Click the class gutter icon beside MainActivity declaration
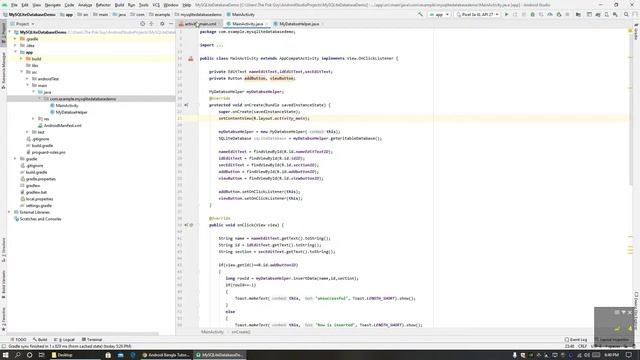 (x=191, y=58)
